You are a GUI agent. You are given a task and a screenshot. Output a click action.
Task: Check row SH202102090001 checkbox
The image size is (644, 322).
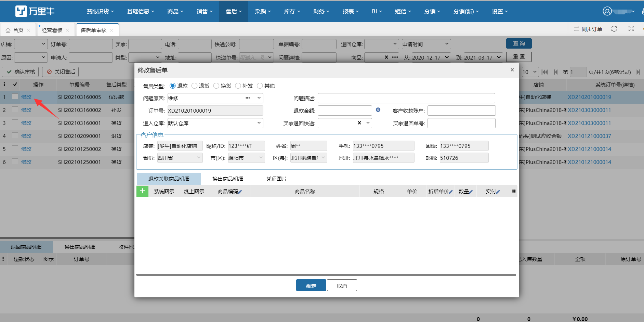[x=15, y=136]
